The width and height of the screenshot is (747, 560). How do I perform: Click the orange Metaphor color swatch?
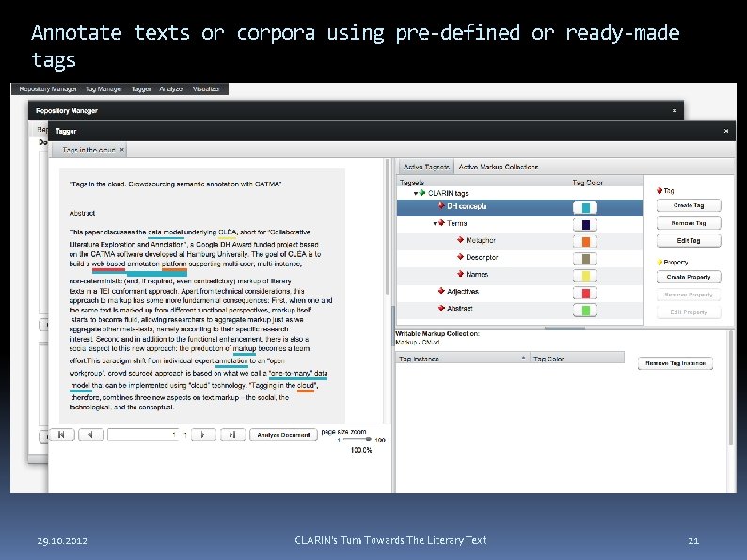coord(585,242)
